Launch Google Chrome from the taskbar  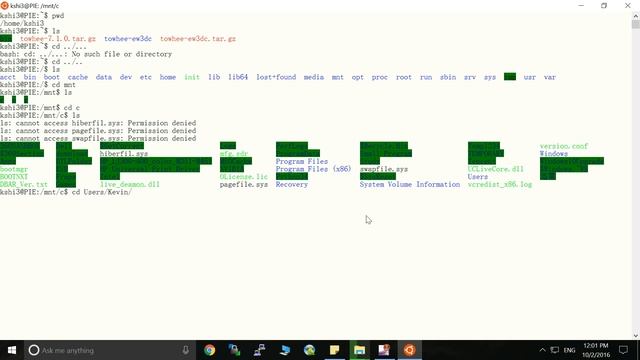[209, 350]
